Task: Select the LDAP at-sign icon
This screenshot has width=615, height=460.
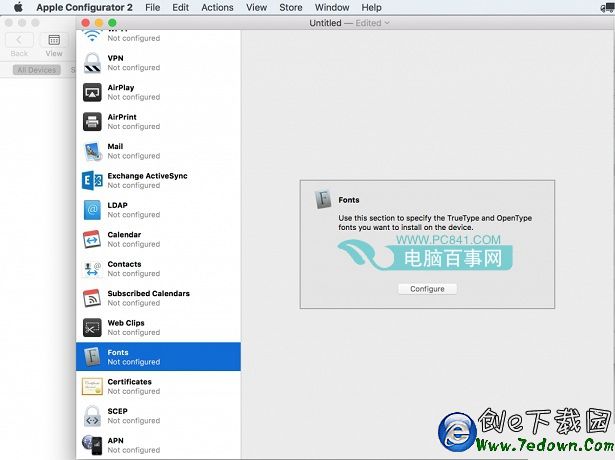Action: coord(92,210)
